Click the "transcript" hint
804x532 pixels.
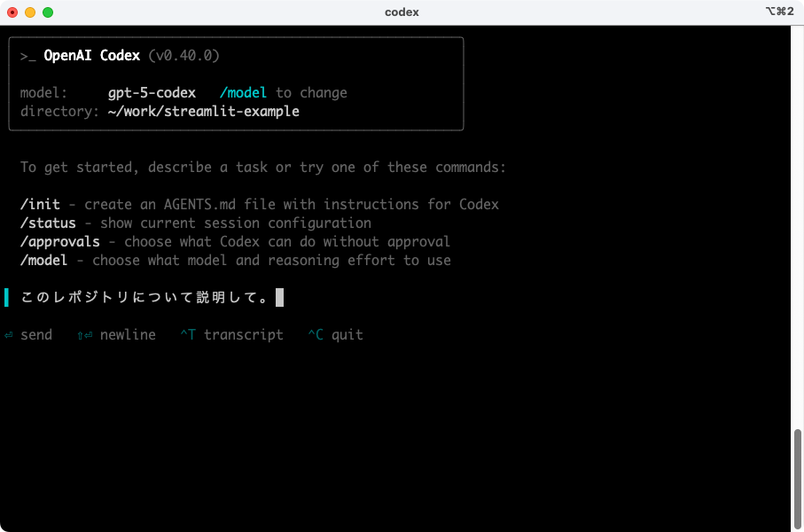[x=244, y=335]
